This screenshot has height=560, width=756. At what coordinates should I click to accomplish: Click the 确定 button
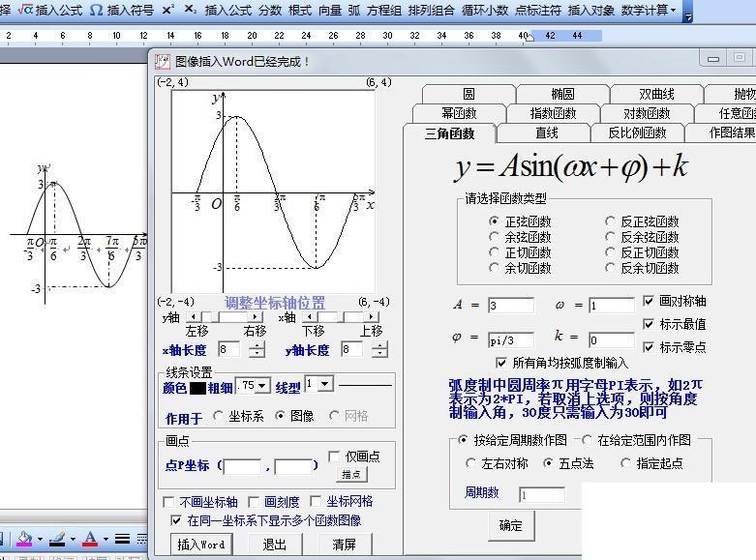[x=510, y=525]
